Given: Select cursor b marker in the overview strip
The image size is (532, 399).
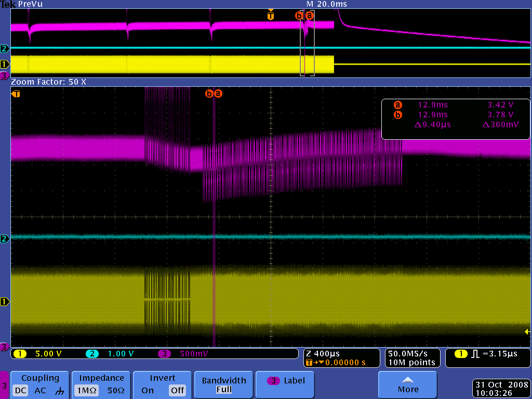Looking at the screenshot, I should (x=299, y=16).
